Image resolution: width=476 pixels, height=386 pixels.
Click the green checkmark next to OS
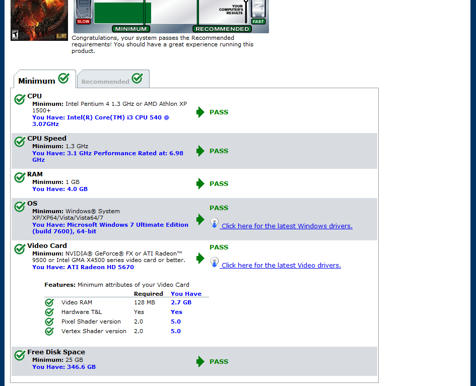[x=20, y=206]
